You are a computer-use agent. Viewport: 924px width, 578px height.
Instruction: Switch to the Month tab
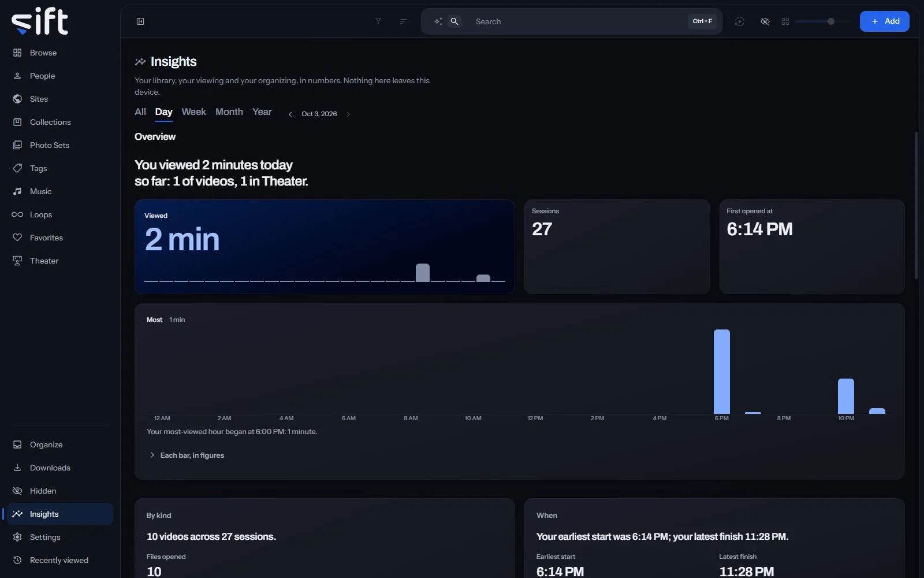[229, 112]
